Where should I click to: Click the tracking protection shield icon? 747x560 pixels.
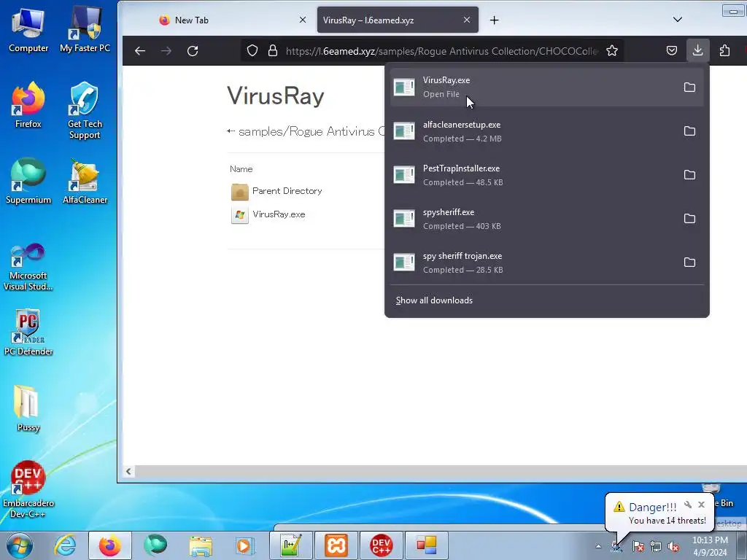[x=252, y=51]
